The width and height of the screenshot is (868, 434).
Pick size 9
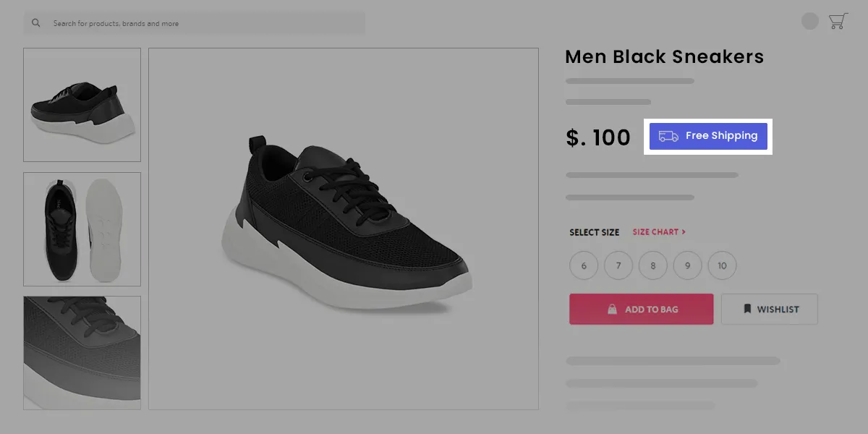pos(688,265)
